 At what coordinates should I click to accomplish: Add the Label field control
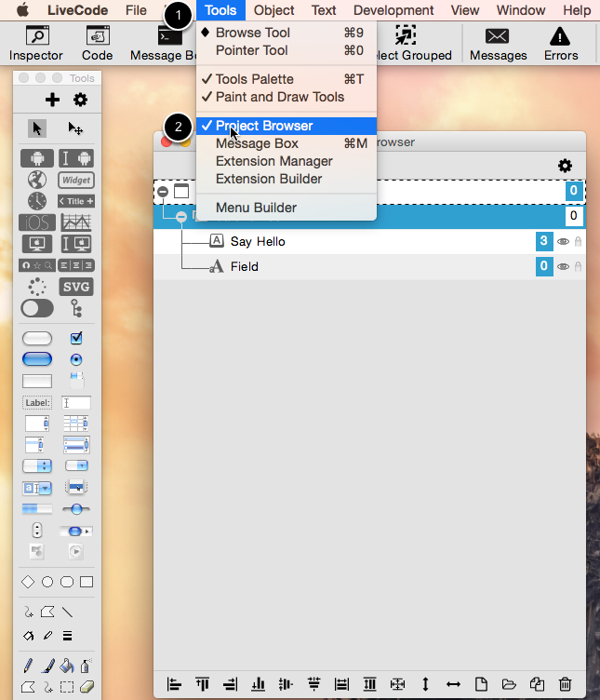[x=37, y=403]
